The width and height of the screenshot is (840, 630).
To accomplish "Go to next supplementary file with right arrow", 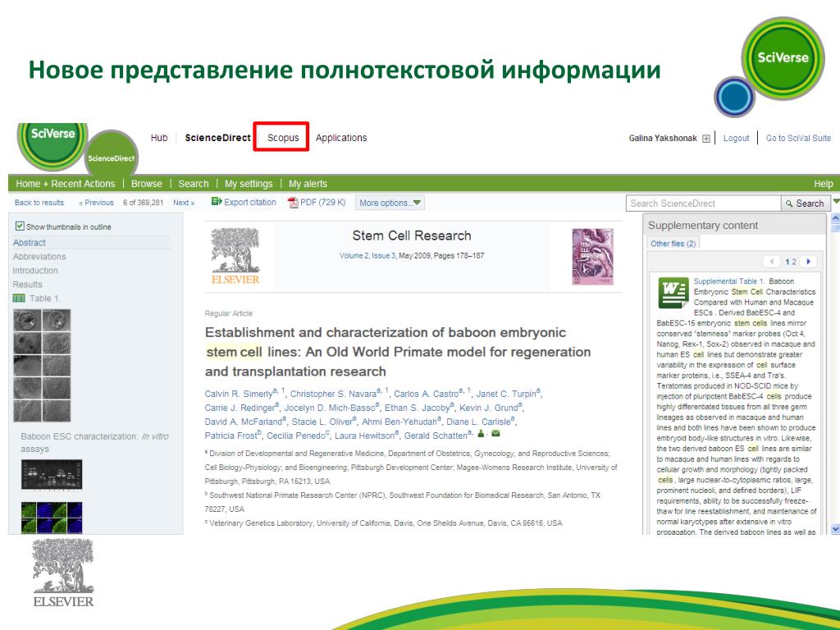I will click(x=808, y=262).
